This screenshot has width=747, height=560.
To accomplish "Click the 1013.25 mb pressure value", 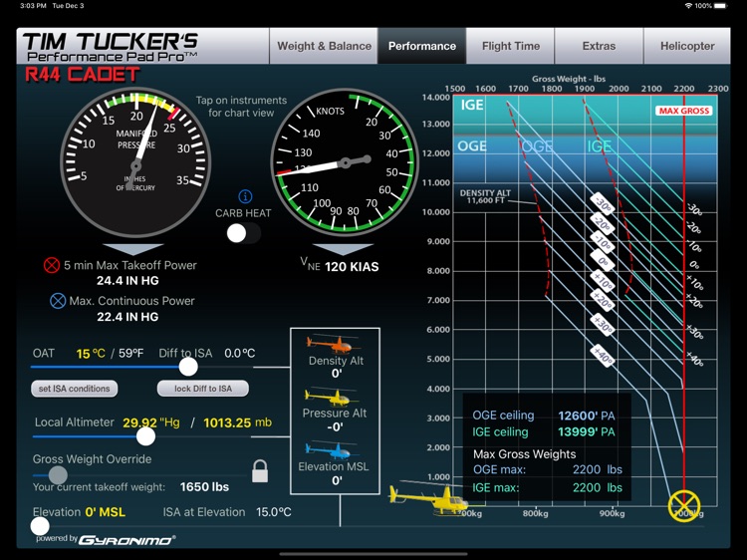I will point(237,422).
